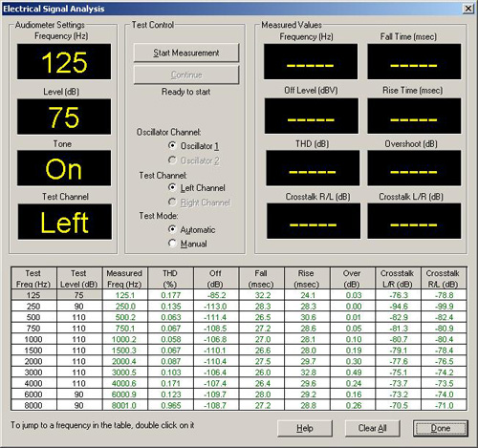
Task: Close the Electrical Signal Analysis dialog
Action: tap(467, 9)
